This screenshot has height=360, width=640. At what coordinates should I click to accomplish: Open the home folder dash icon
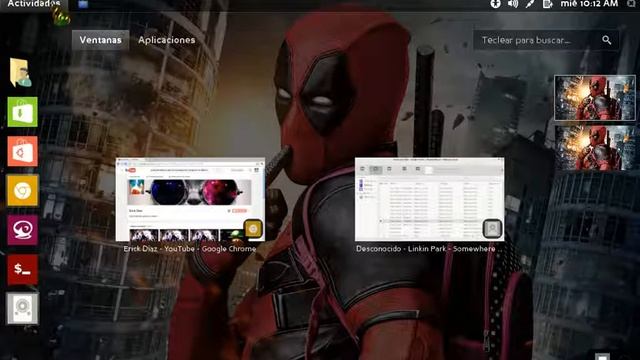(x=21, y=73)
